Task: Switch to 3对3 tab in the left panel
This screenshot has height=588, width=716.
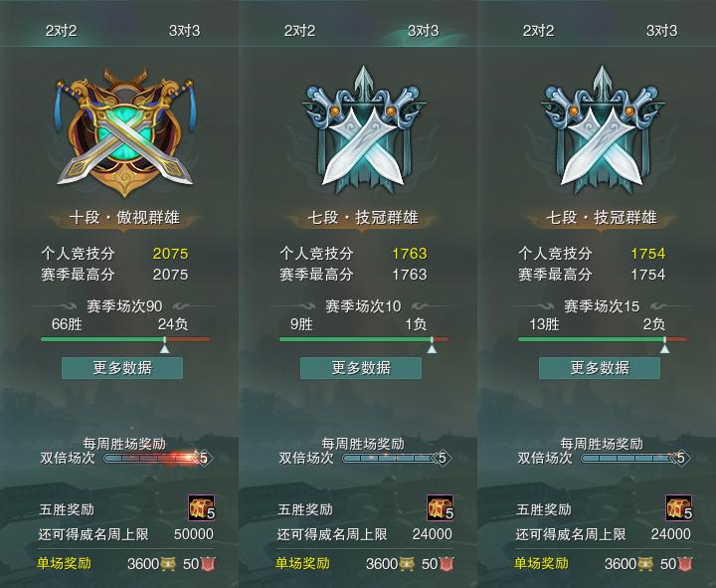Action: (x=185, y=31)
